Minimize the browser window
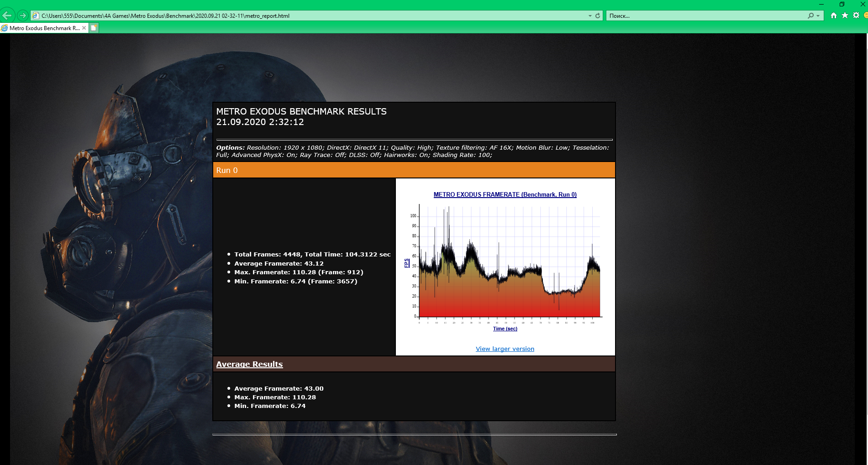Screen dimensions: 868x465 821,4
